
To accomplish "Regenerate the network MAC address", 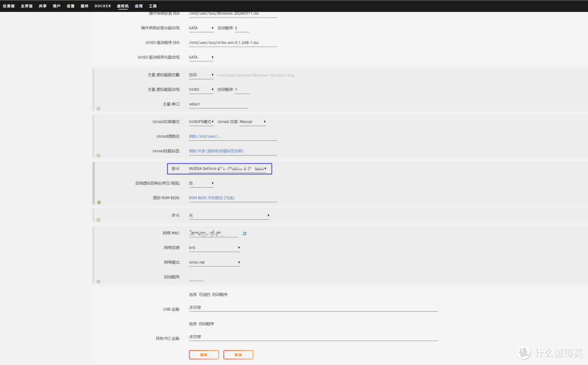I will [245, 233].
